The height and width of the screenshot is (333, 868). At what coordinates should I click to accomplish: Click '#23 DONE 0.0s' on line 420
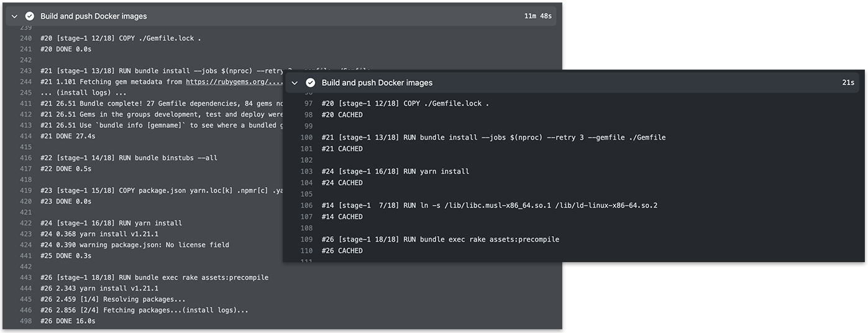tap(66, 201)
